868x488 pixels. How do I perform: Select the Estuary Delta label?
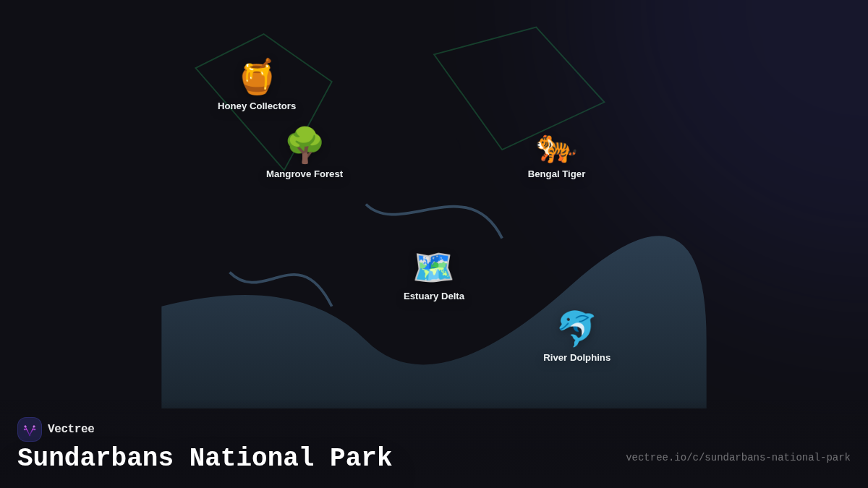434,296
